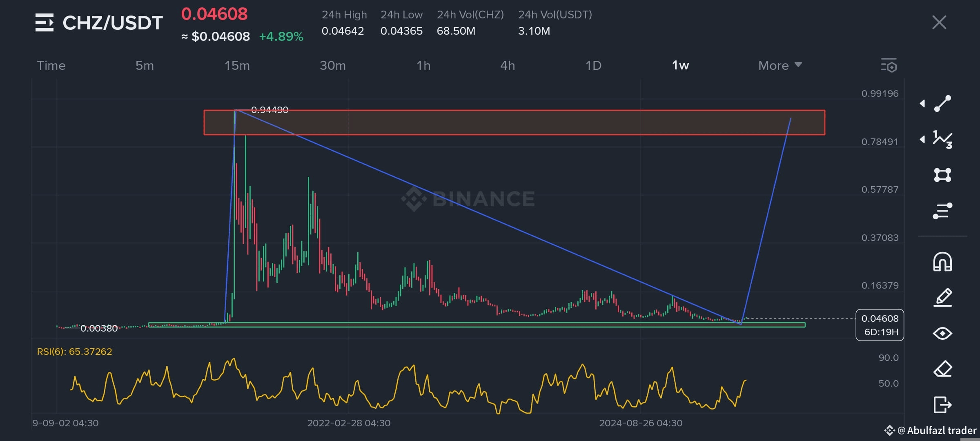The image size is (980, 441).
Task: Tap the 0.00380 low price marker
Action: pos(99,328)
